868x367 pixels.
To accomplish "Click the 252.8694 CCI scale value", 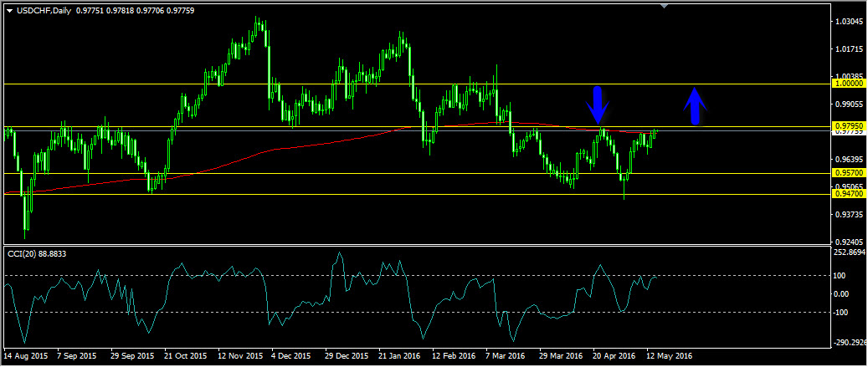I will click(x=850, y=252).
